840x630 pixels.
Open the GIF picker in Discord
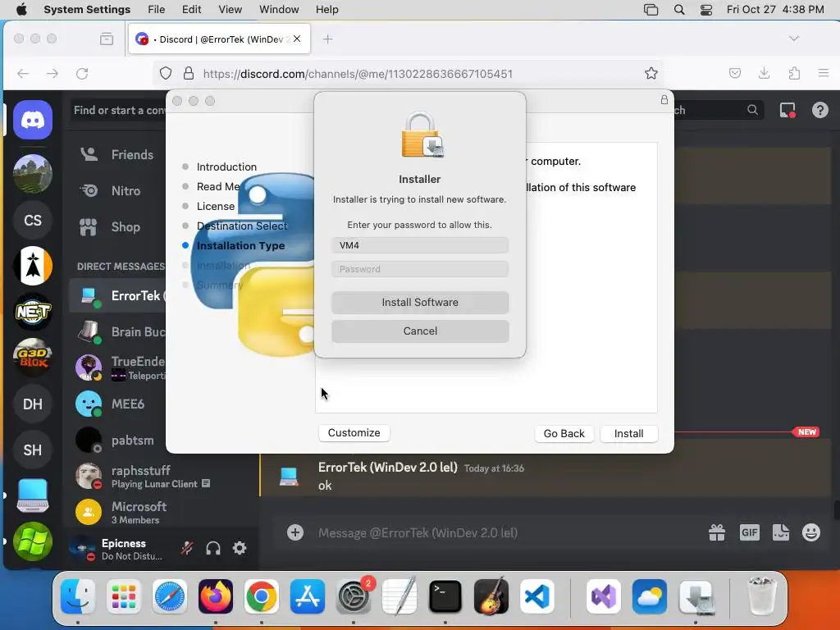pyautogui.click(x=749, y=532)
